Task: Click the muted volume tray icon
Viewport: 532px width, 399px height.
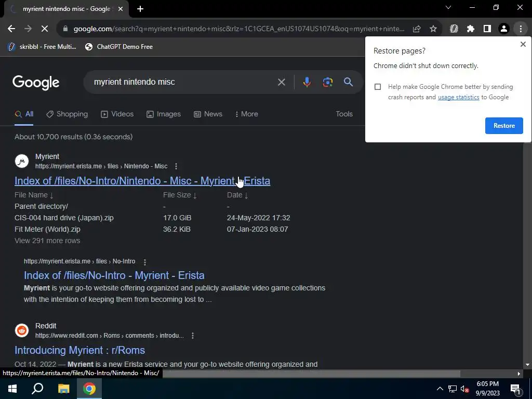Action: click(465, 389)
